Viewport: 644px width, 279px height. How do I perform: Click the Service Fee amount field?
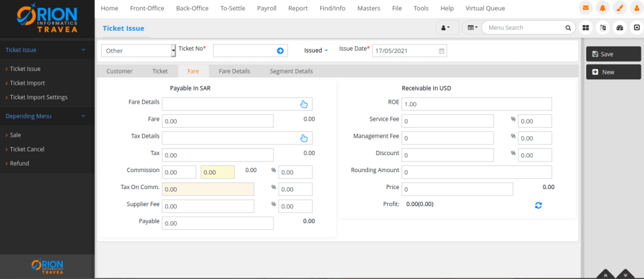447,121
